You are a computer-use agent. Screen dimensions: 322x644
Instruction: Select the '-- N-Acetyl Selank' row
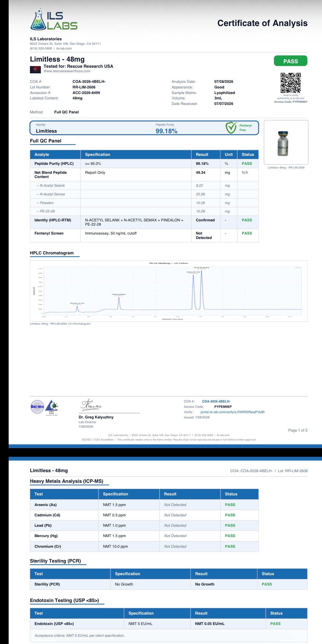tap(144, 186)
